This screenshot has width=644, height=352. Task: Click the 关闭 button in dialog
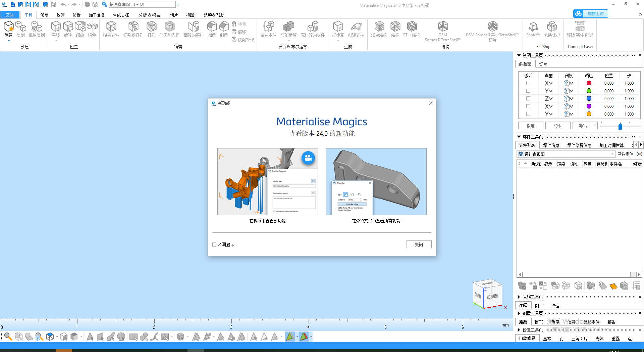point(419,245)
